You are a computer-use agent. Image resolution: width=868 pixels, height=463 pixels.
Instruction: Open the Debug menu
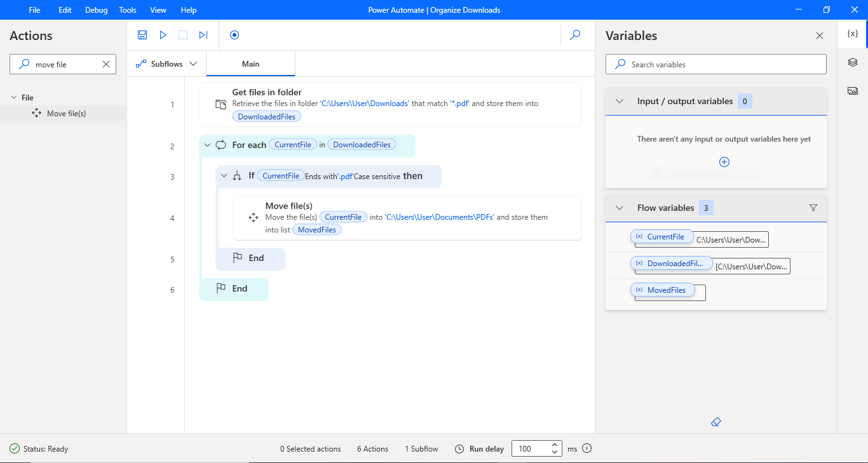97,10
